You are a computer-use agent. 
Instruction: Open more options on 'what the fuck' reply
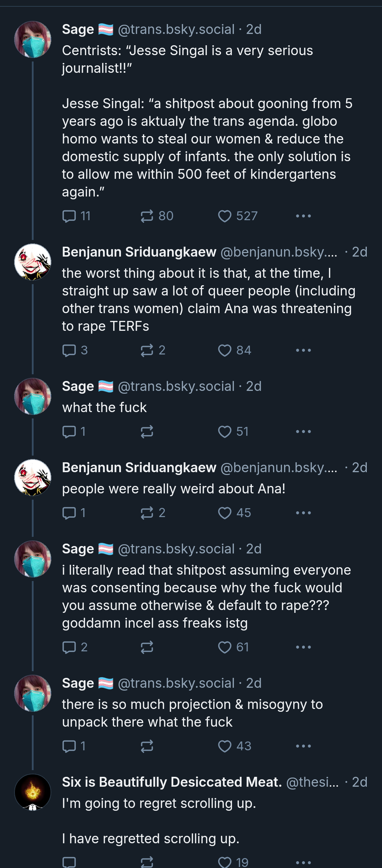(x=303, y=432)
